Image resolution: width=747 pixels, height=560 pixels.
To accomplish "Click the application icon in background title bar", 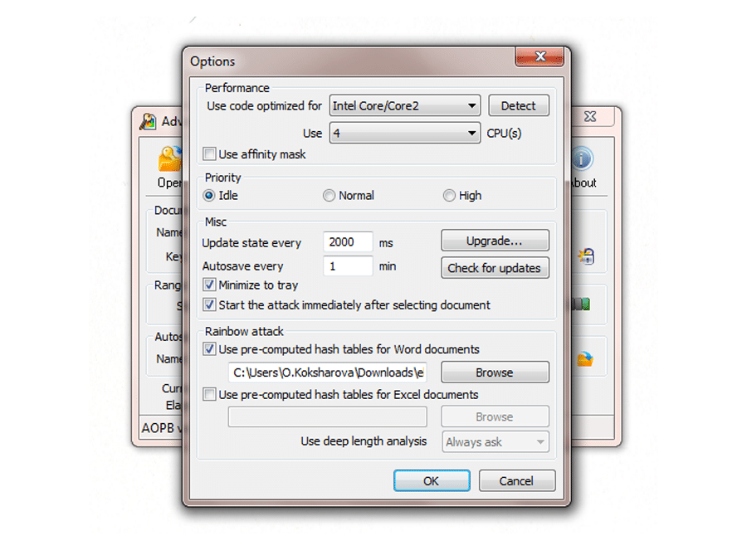I will 149,121.
